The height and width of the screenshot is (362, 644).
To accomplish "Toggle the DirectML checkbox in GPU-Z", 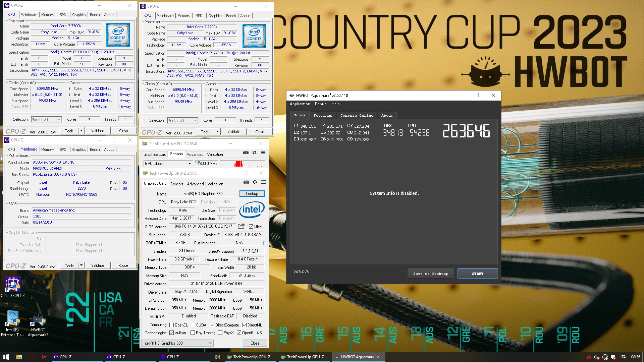I will tap(245, 325).
